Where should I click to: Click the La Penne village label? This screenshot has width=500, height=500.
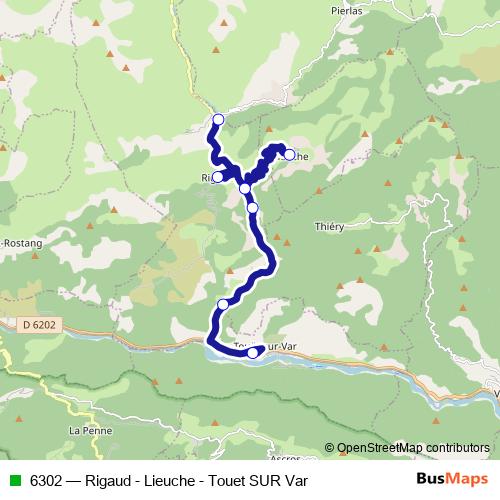pyautogui.click(x=90, y=431)
